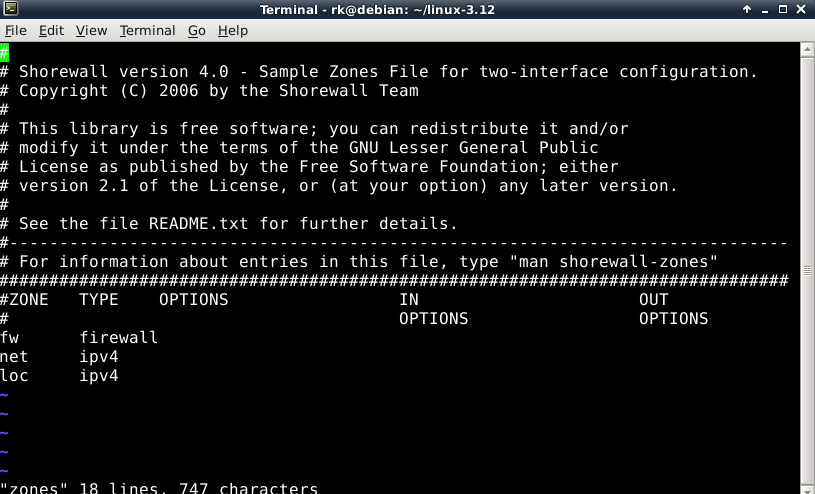Screen dimensions: 815x494
Task: Click the 'firewall' type value
Action: point(119,337)
